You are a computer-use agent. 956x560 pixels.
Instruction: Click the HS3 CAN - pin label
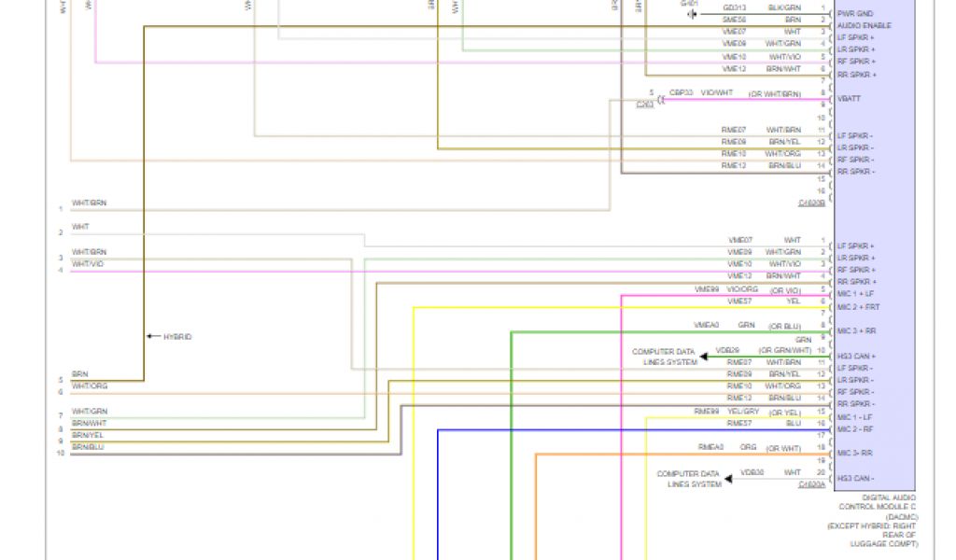click(855, 478)
